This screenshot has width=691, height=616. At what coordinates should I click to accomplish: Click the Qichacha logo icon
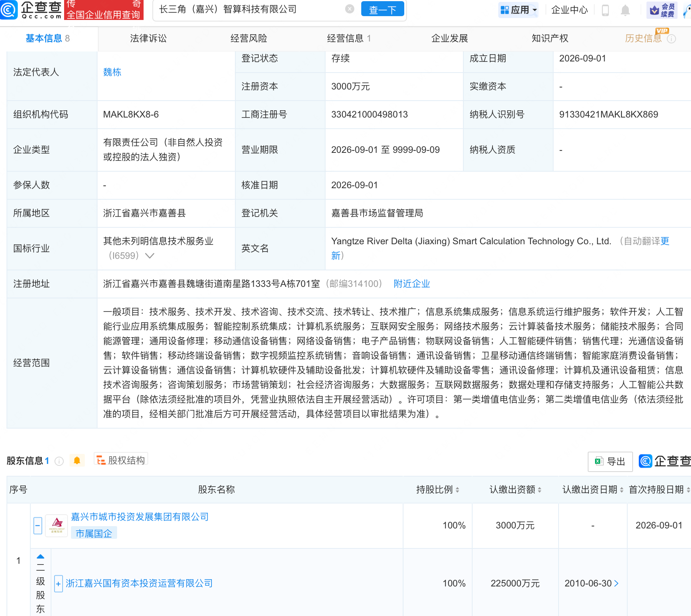(x=8, y=10)
